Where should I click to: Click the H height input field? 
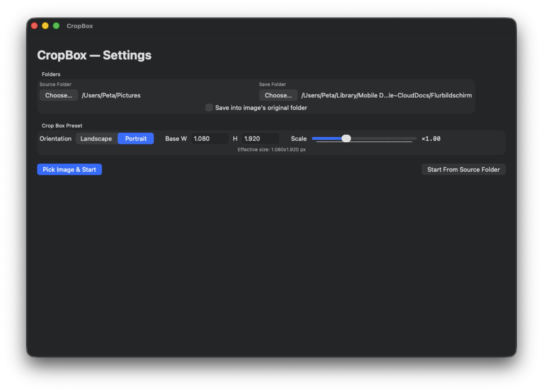pos(260,139)
